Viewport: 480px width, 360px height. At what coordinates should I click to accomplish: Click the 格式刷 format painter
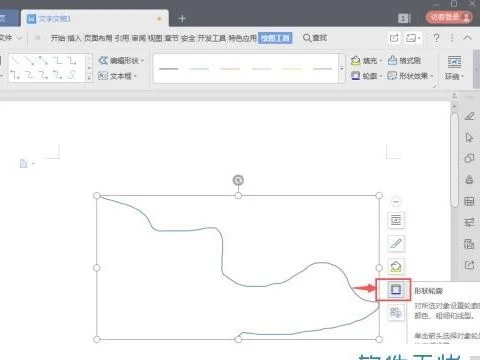pos(404,61)
